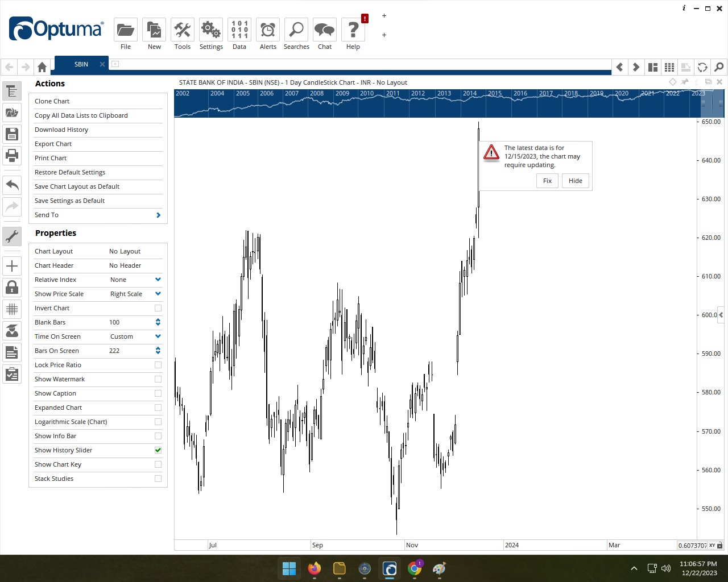This screenshot has height=582, width=728.
Task: Click the tile layout icon at top right
Action: (x=653, y=67)
